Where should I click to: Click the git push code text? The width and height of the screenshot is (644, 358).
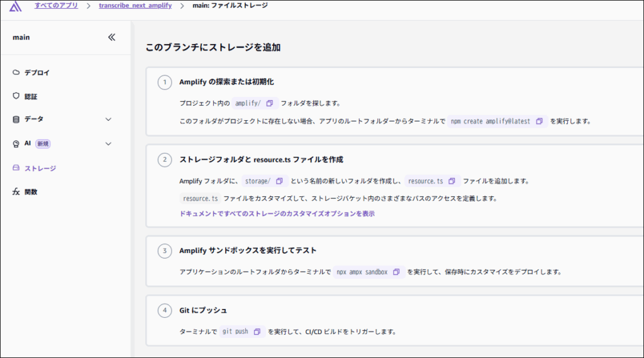pyautogui.click(x=235, y=332)
